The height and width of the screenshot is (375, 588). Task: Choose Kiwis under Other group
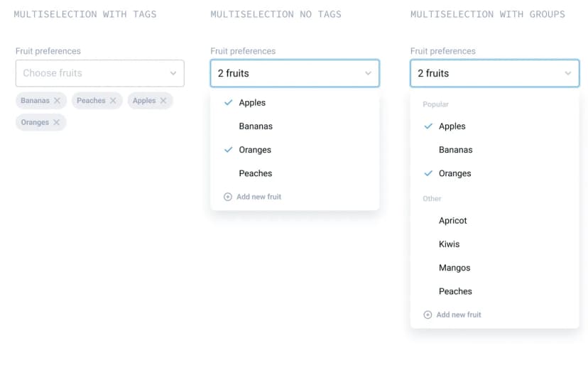click(x=495, y=244)
